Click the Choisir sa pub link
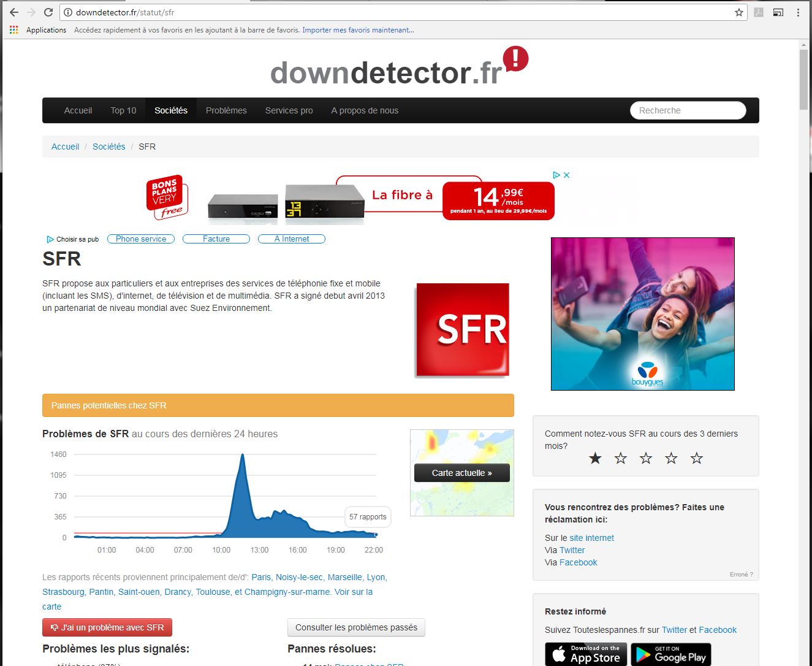Image resolution: width=812 pixels, height=666 pixels. pyautogui.click(x=73, y=239)
